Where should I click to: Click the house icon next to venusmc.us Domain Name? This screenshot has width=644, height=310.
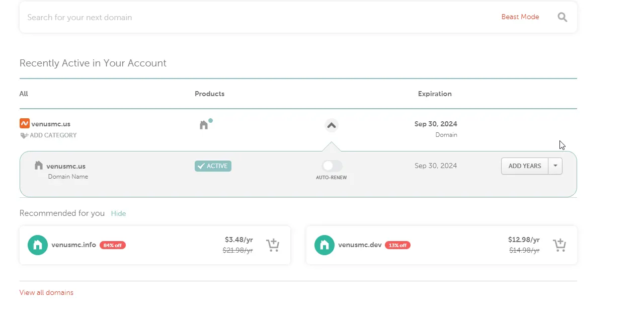click(x=39, y=166)
